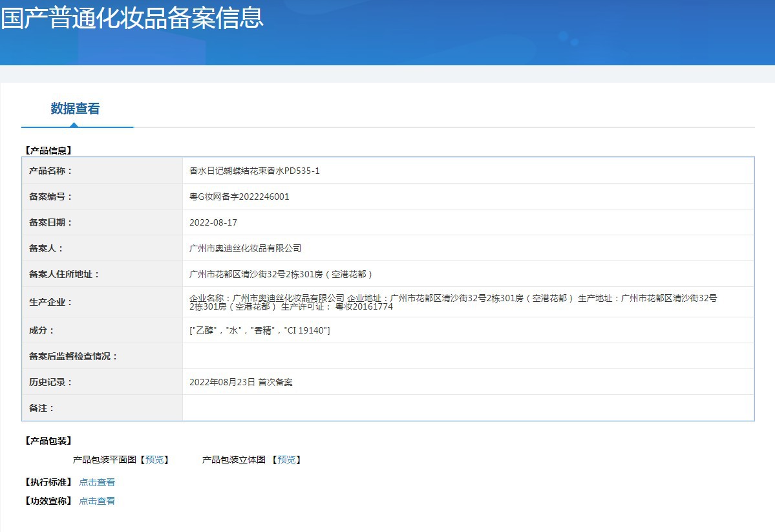Click the 产品名称 row label
The height and width of the screenshot is (532, 775).
coord(51,171)
